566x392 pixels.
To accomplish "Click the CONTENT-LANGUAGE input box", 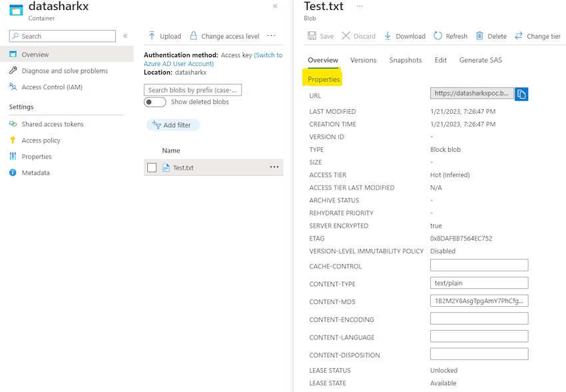I will pos(479,336).
